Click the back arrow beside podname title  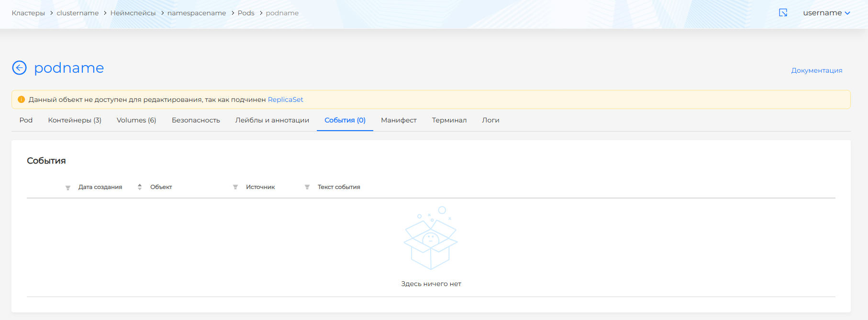tap(19, 68)
